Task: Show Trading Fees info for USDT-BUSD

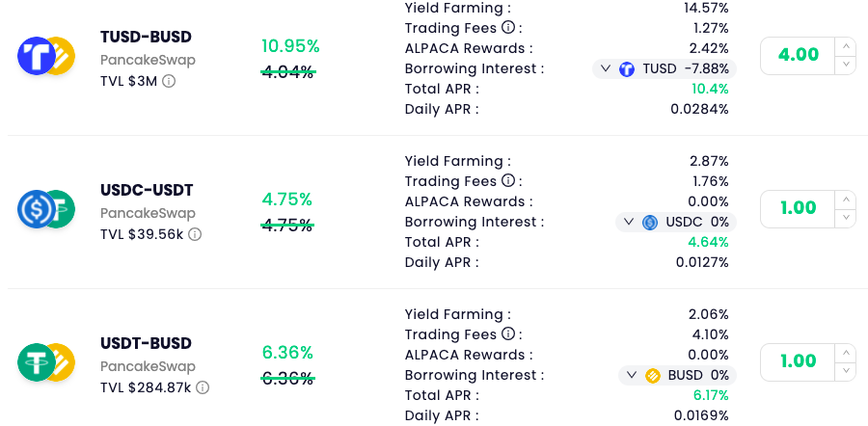Action: click(507, 333)
